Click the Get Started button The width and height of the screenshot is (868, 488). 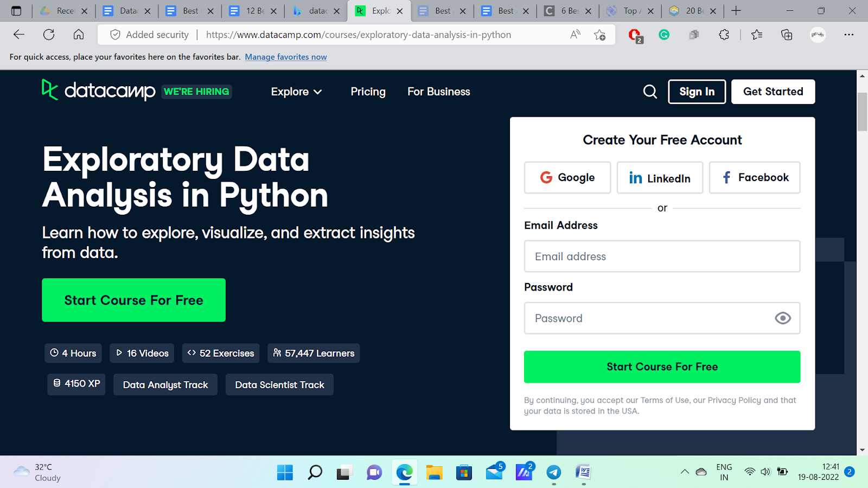[773, 92]
